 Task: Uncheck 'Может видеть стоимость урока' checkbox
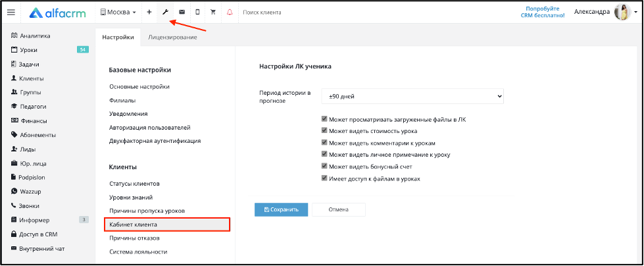(324, 131)
